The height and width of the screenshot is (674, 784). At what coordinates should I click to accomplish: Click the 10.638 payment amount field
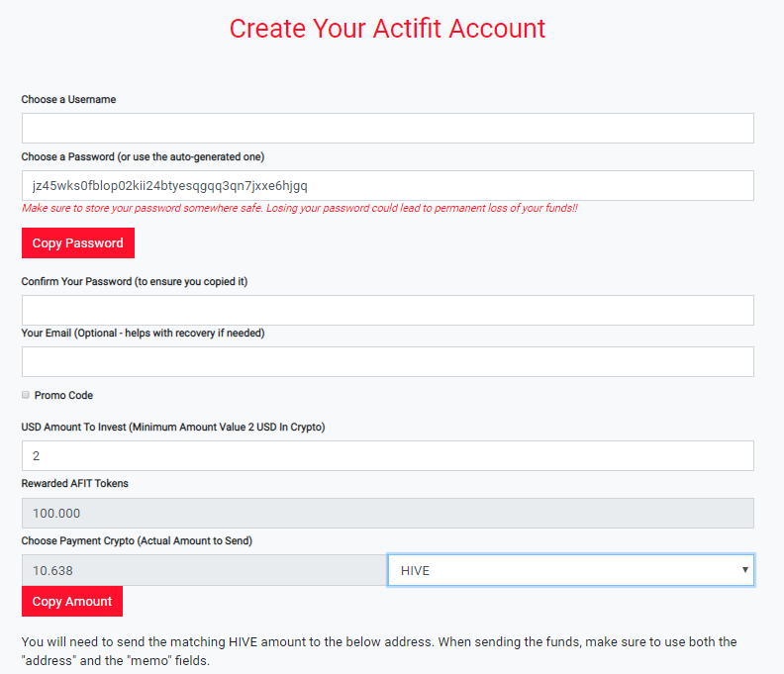(204, 570)
